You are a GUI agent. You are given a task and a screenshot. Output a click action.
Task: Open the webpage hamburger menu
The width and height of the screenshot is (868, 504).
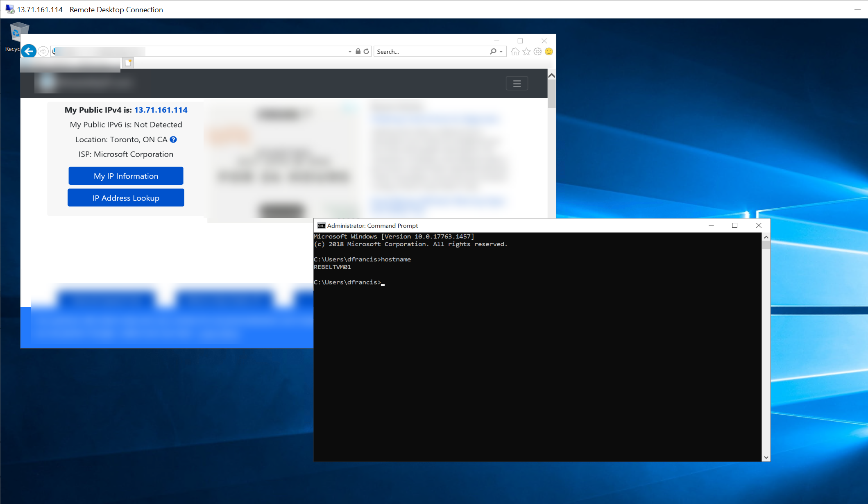tap(517, 84)
